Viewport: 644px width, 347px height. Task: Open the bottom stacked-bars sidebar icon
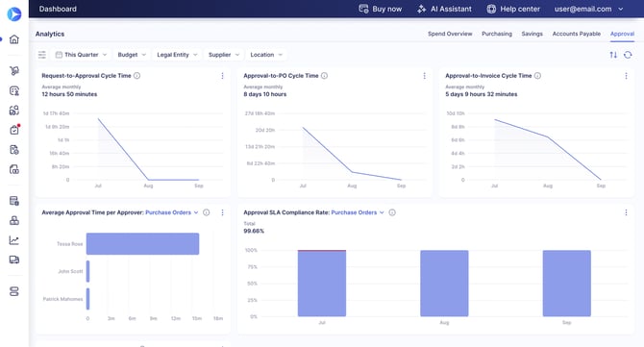pyautogui.click(x=14, y=291)
